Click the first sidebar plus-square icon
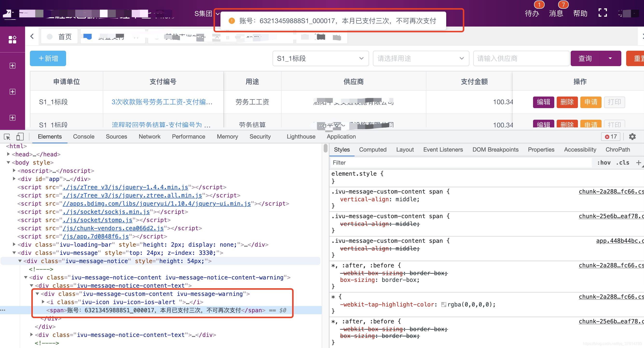The width and height of the screenshot is (644, 348). click(12, 66)
